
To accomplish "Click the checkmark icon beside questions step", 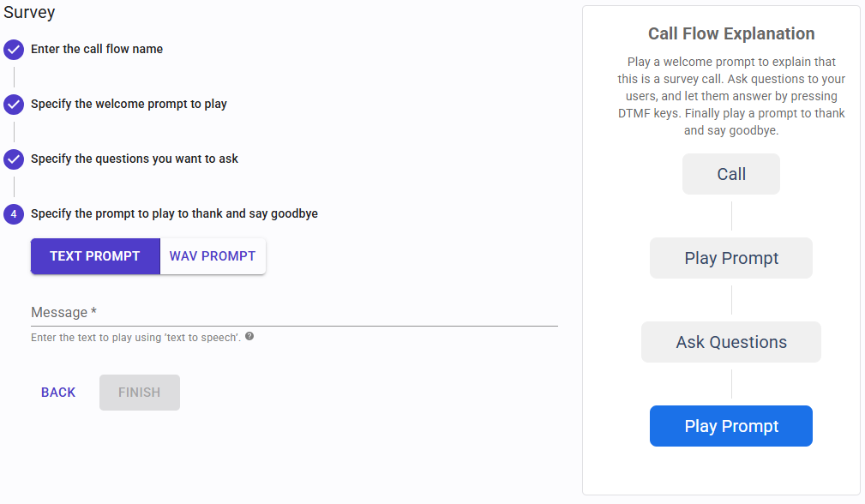I will (x=14, y=159).
